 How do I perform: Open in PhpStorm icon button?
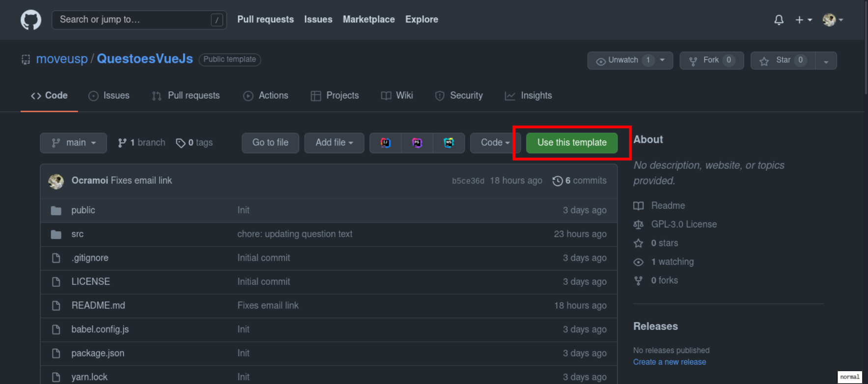(417, 143)
